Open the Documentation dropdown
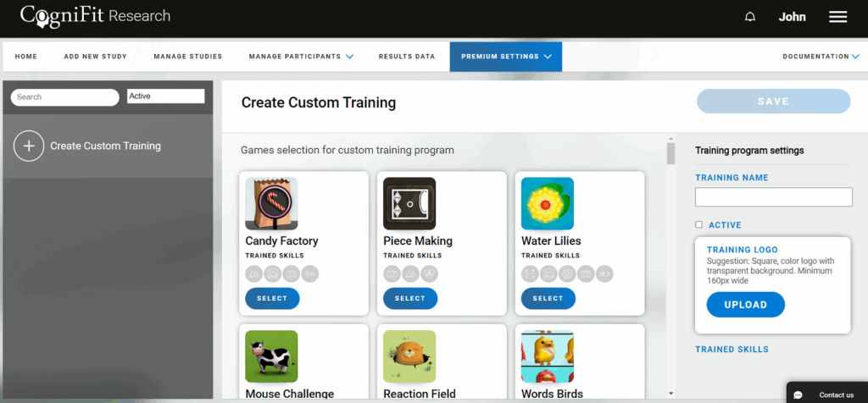868x403 pixels. click(820, 57)
